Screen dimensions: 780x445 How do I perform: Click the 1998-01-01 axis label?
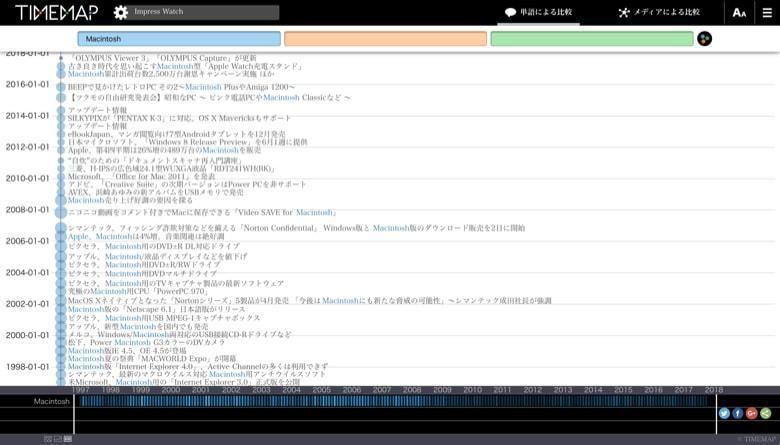coord(27,367)
